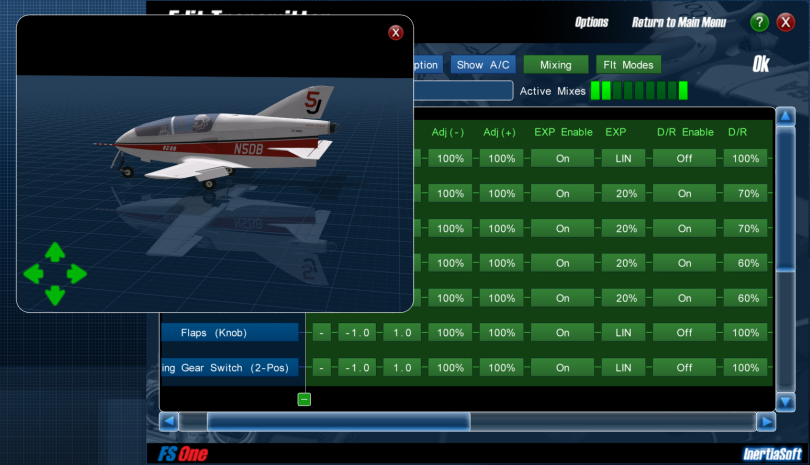Click the -1.0 cell in Flaps row
The image size is (810, 465).
click(357, 333)
